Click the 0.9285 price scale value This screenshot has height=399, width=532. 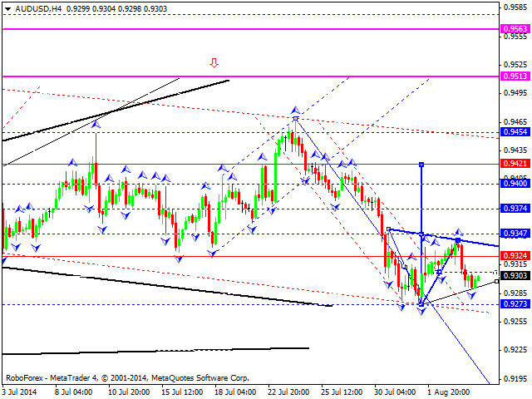pos(515,293)
